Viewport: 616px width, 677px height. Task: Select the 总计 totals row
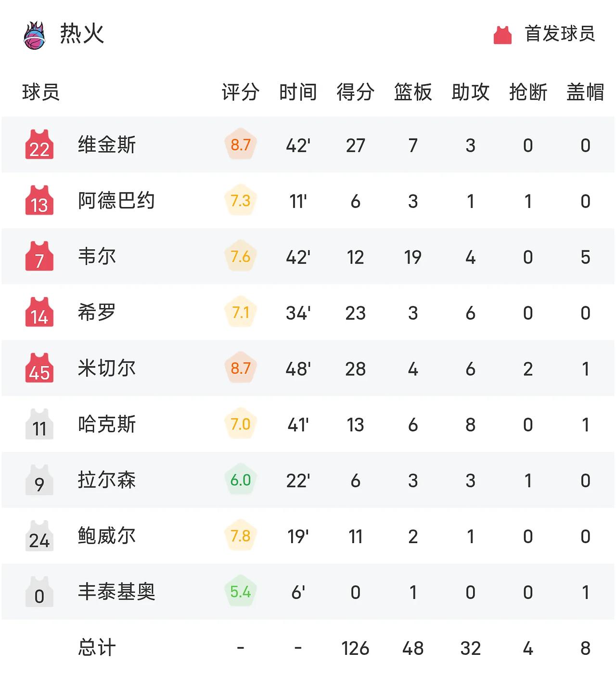coord(308,648)
